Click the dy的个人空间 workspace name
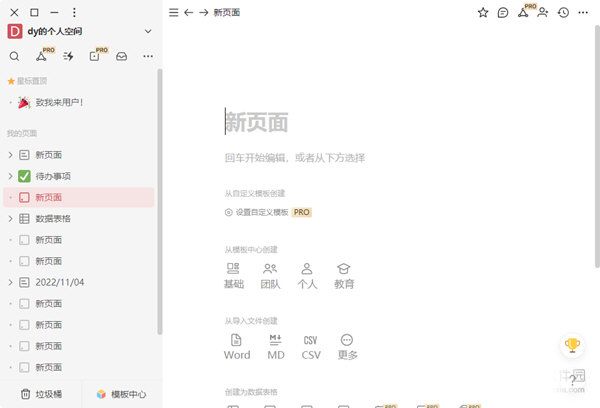600x408 pixels. 55,31
